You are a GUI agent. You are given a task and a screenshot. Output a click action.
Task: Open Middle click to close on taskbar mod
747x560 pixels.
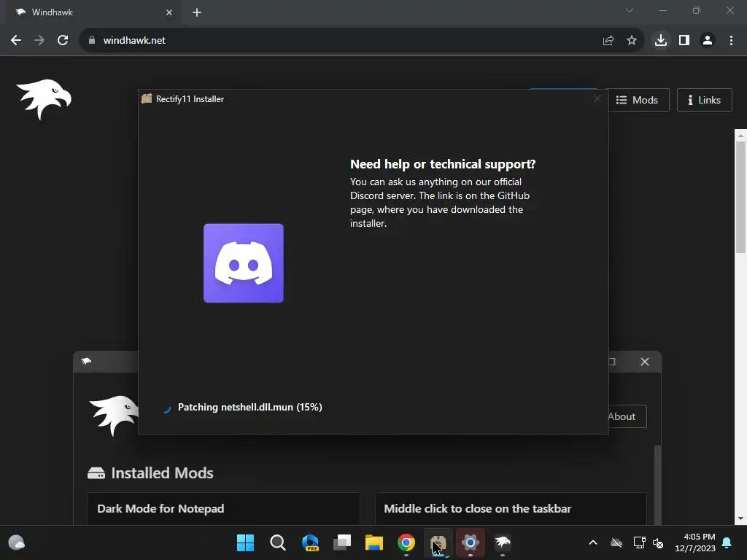(x=511, y=508)
